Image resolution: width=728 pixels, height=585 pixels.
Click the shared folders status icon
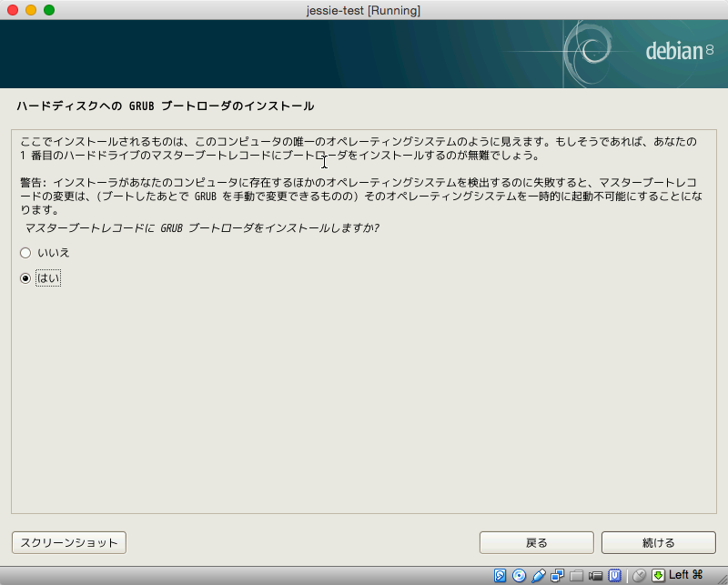point(576,575)
